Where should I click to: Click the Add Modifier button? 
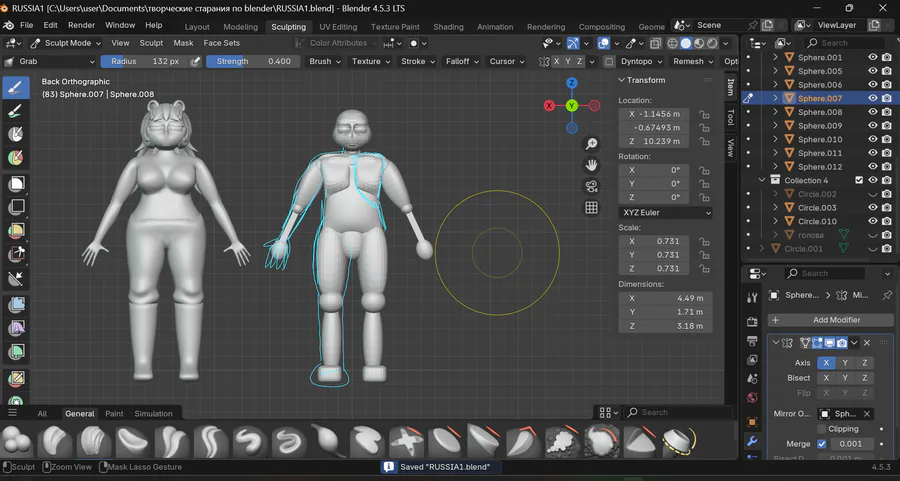(831, 320)
